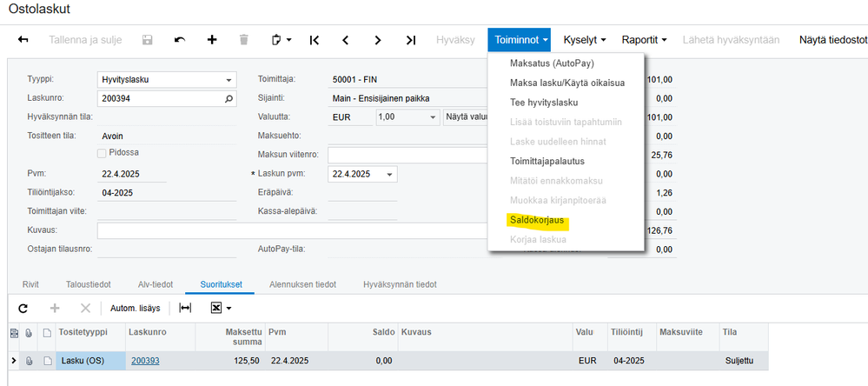The width and height of the screenshot is (868, 386).
Task: Go to previous record arrow
Action: (x=346, y=40)
